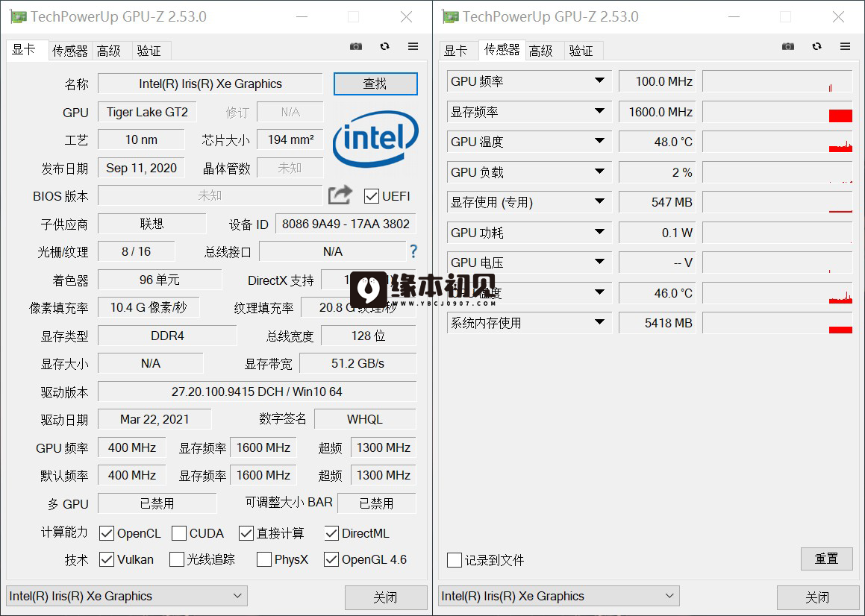Click the Intel logo image

[375, 138]
